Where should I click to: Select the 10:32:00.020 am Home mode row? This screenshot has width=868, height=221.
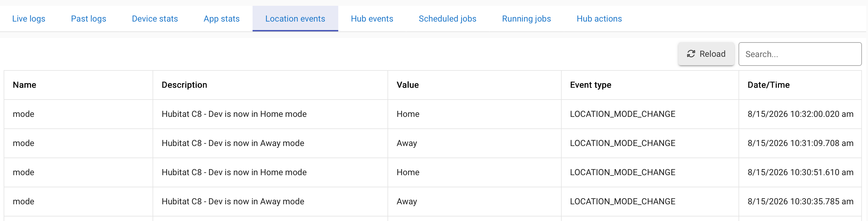pos(433,114)
